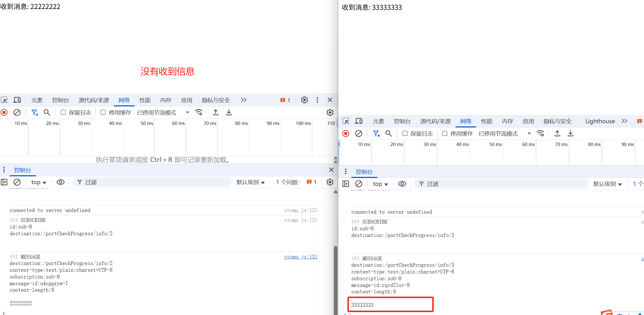The height and width of the screenshot is (315, 644).
Task: Click export HAR download icon in right panel
Action: pos(570,134)
